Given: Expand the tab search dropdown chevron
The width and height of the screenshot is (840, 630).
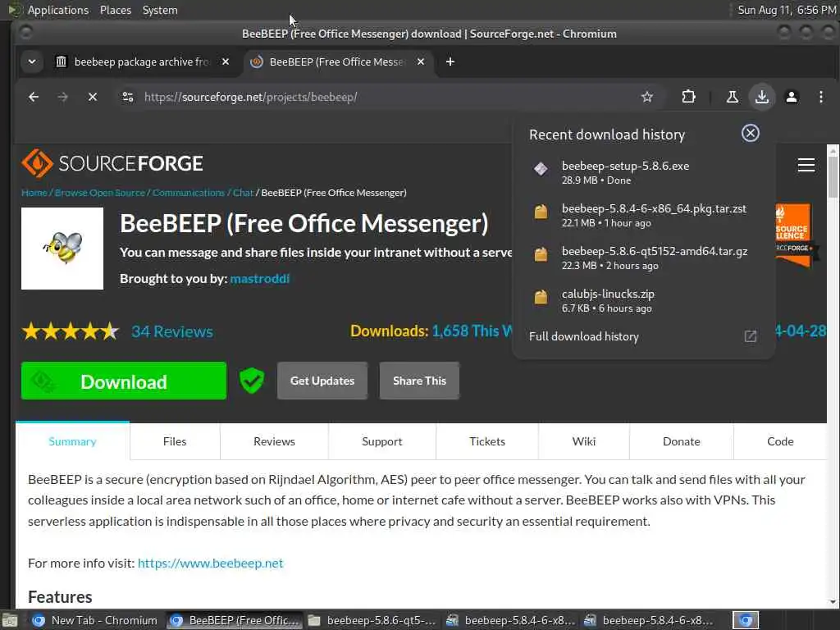Looking at the screenshot, I should click(x=32, y=62).
